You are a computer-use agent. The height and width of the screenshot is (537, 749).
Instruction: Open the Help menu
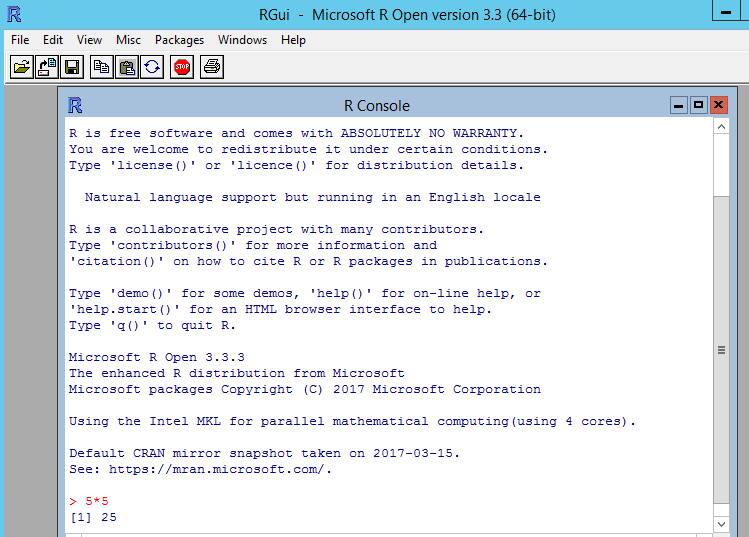293,40
